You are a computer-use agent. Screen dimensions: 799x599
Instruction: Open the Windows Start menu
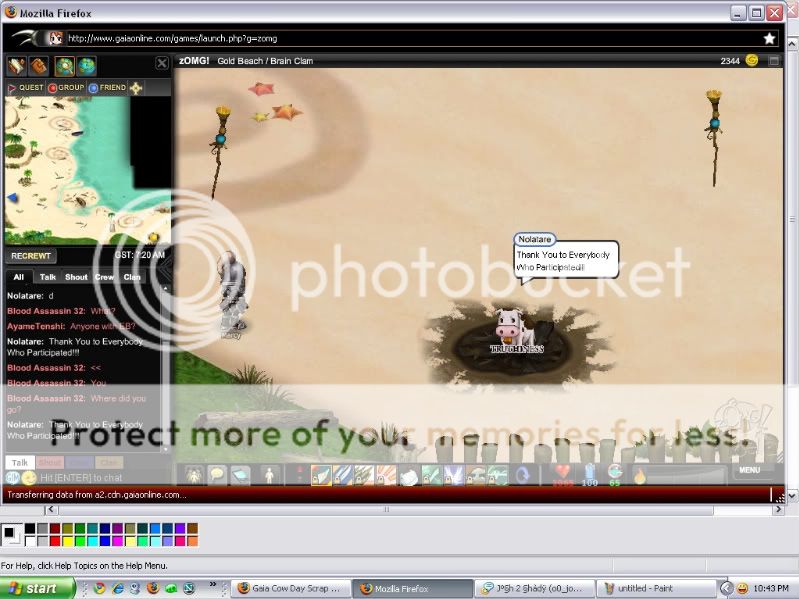37,588
